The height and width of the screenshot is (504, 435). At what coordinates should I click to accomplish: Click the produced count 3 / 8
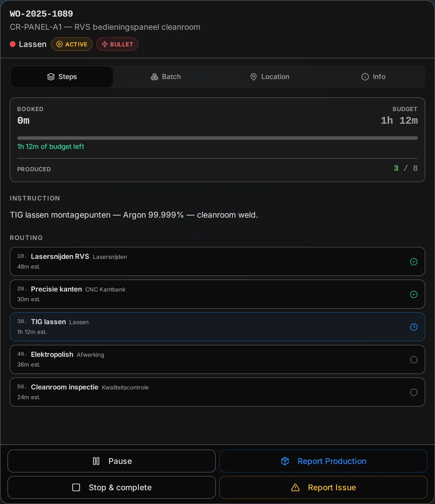pos(406,168)
